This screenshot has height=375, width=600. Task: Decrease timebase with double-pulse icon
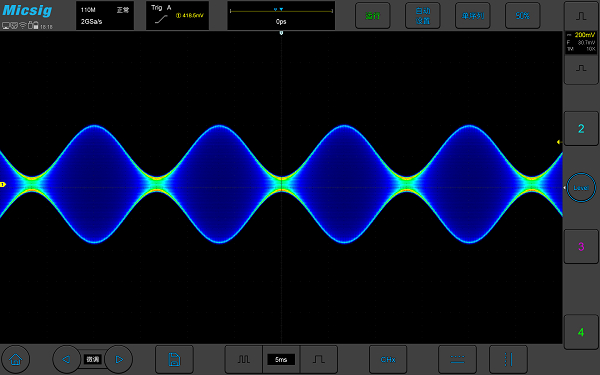(243, 359)
